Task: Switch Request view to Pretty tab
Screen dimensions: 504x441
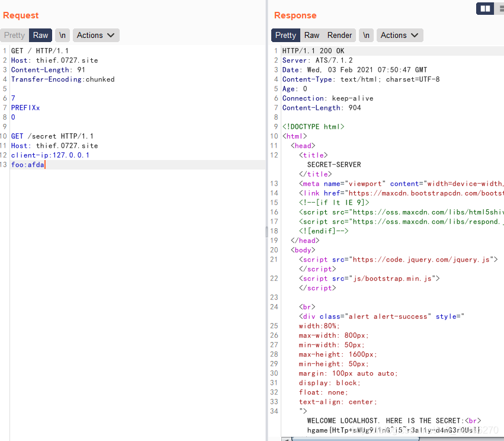Action: pyautogui.click(x=14, y=35)
